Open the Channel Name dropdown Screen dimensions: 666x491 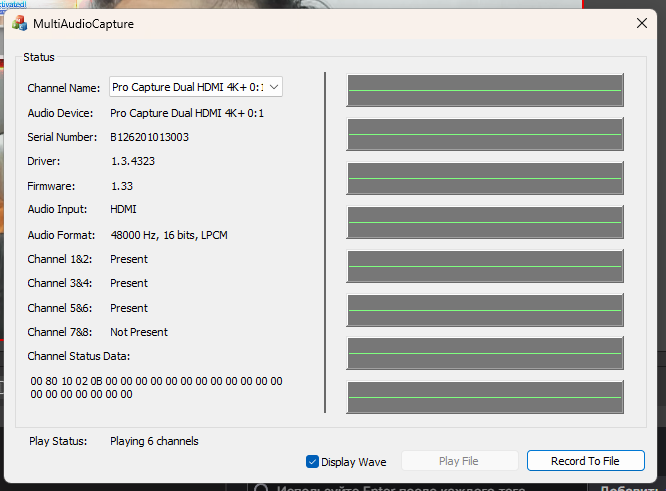tap(196, 87)
